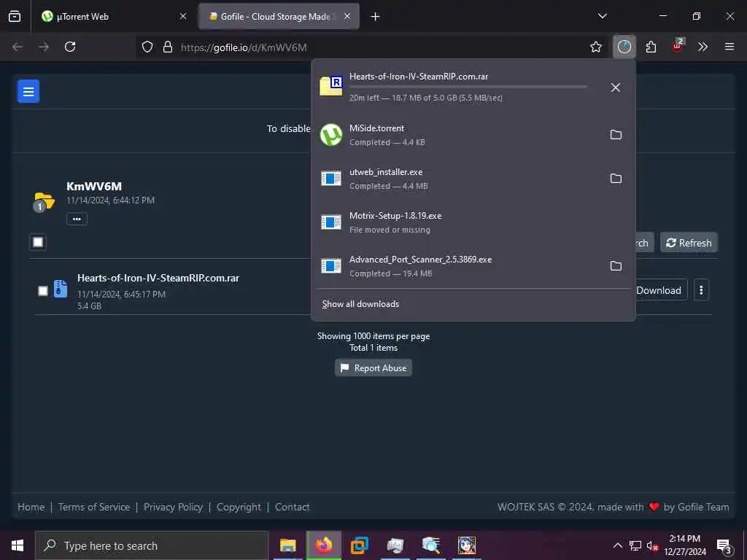Open the Firefox View tab-list icon
The width and height of the screenshot is (747, 560).
point(15,17)
